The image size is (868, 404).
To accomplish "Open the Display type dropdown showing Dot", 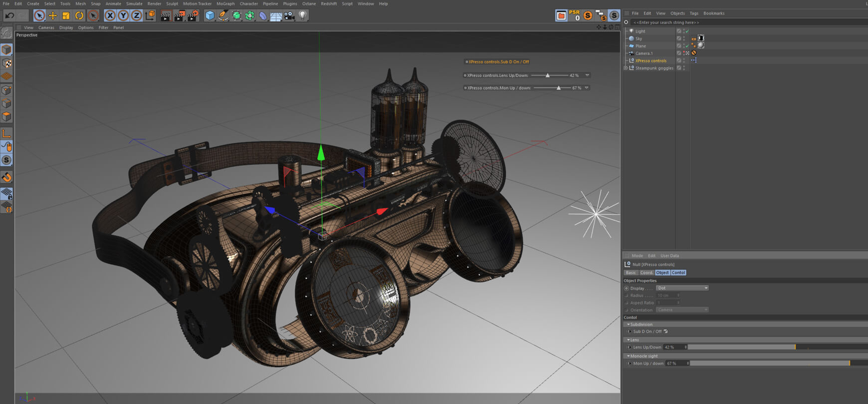I will coord(682,288).
